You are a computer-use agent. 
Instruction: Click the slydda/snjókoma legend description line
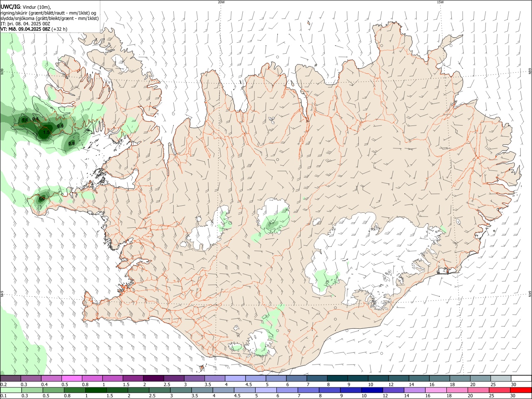[49, 18]
